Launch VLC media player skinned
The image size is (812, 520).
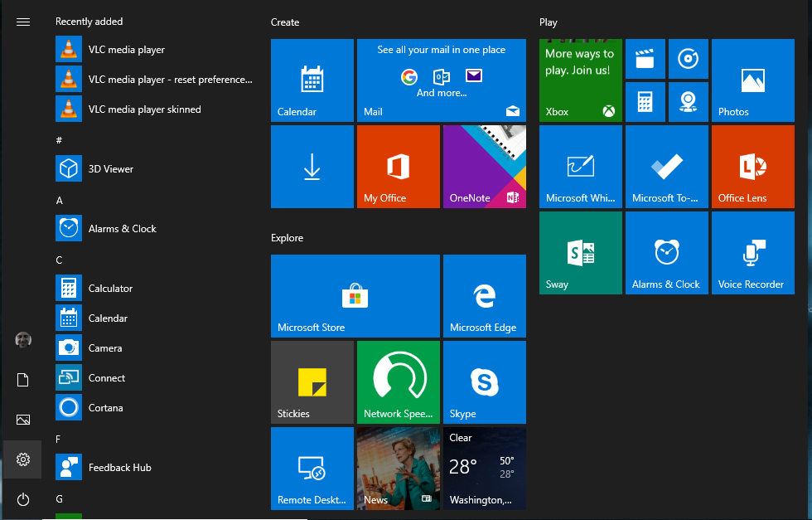(156, 109)
